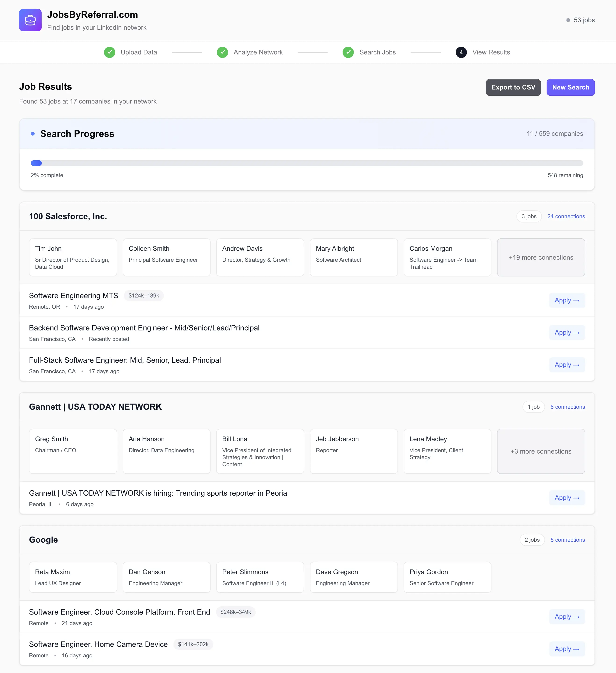Click the blue dot beside Search Progress
The image size is (616, 673).
click(x=33, y=133)
